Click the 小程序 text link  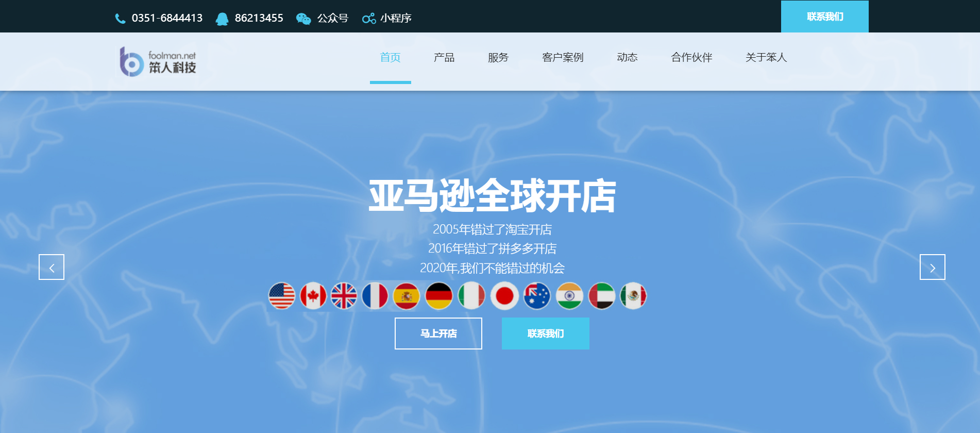[396, 18]
